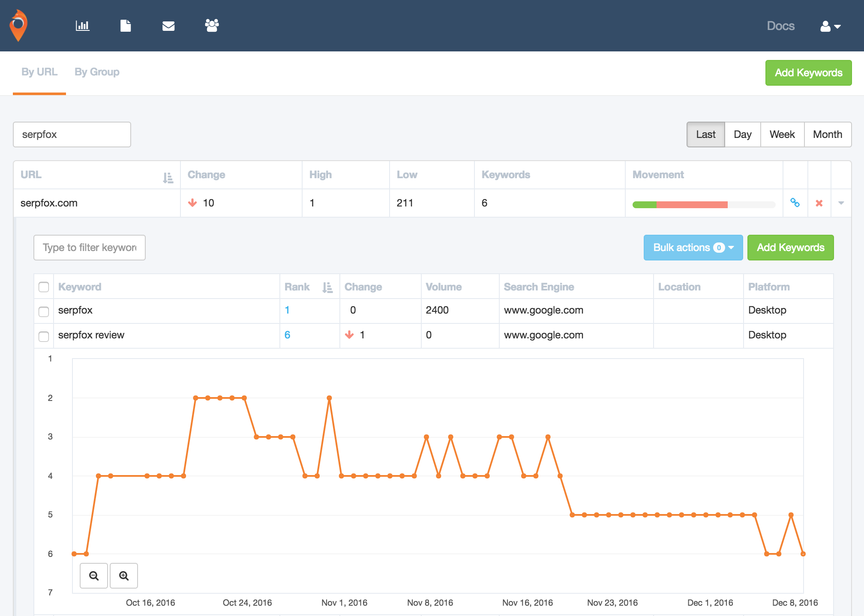Open the bar chart rankings icon
This screenshot has height=616, width=864.
point(82,26)
